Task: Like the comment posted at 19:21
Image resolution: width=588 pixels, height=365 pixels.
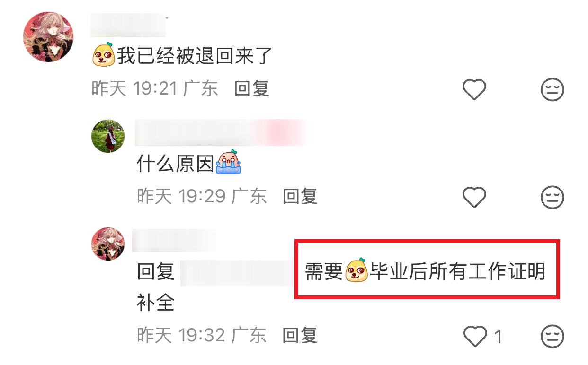Action: (x=474, y=89)
